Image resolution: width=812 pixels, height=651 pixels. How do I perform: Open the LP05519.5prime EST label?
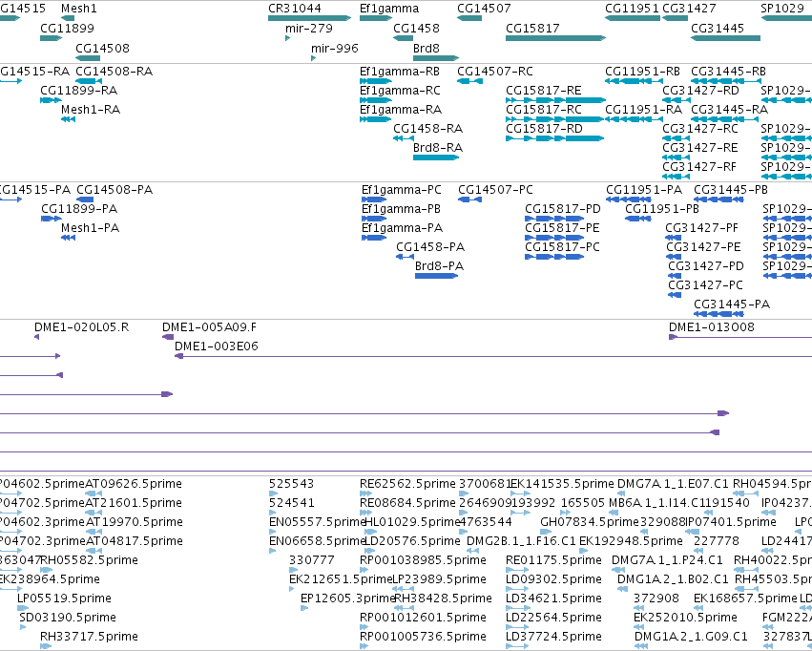click(64, 599)
